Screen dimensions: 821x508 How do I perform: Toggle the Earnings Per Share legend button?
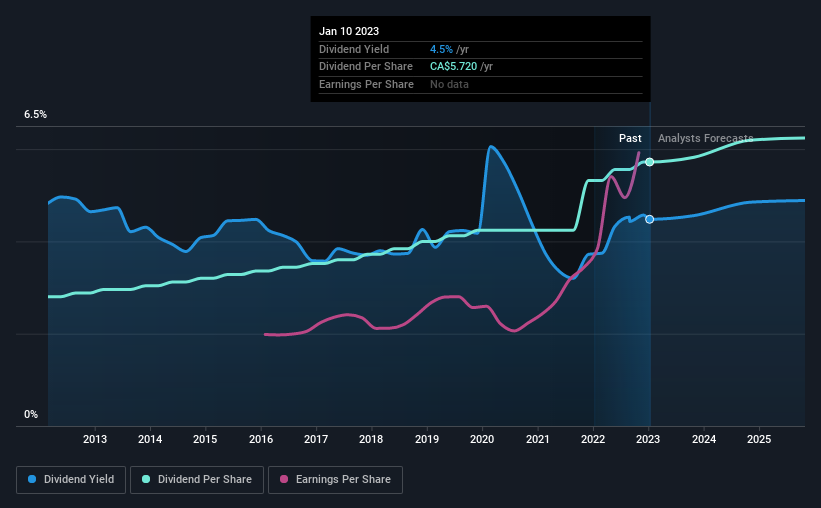[x=335, y=480]
